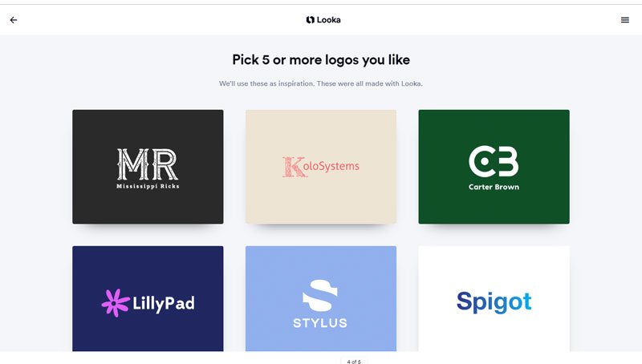The width and height of the screenshot is (642, 364).
Task: Click the 4 of 5 step indicator
Action: (354, 362)
